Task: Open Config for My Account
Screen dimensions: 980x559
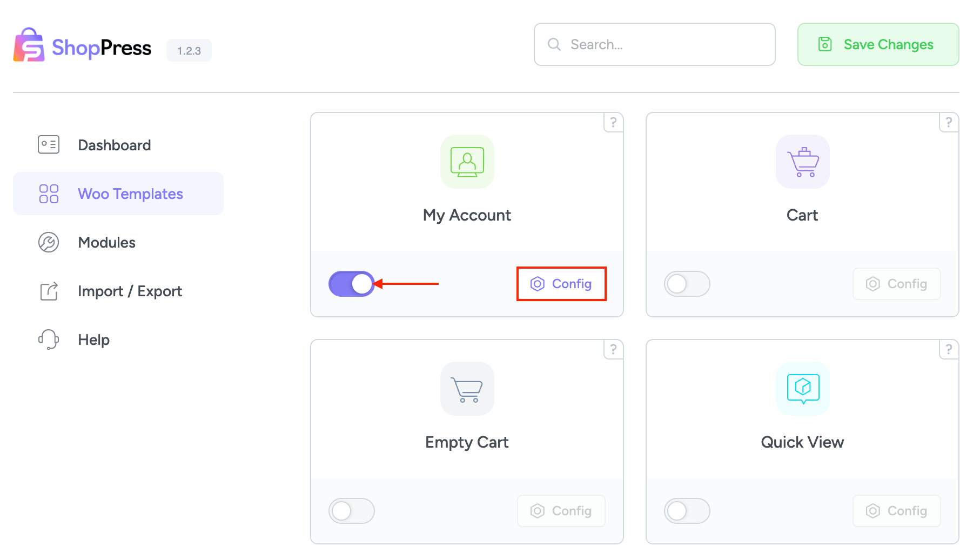Action: 561,283
